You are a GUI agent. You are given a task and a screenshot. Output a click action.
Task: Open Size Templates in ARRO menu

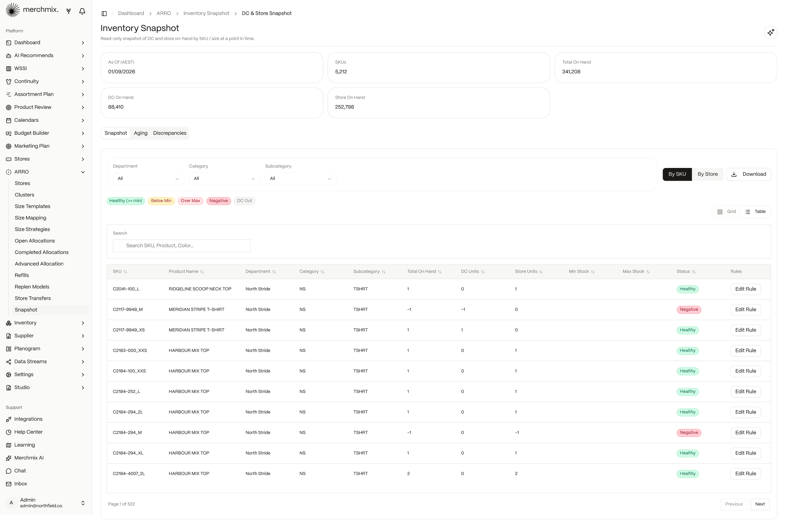coord(32,206)
